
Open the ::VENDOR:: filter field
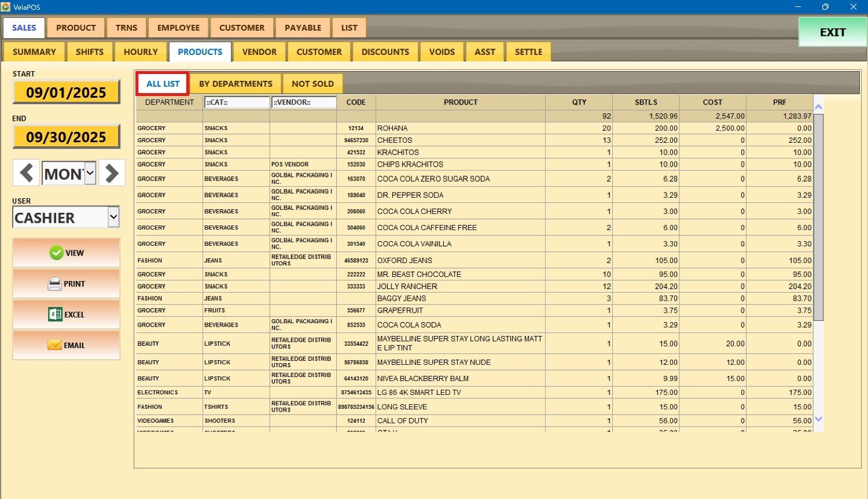(303, 102)
